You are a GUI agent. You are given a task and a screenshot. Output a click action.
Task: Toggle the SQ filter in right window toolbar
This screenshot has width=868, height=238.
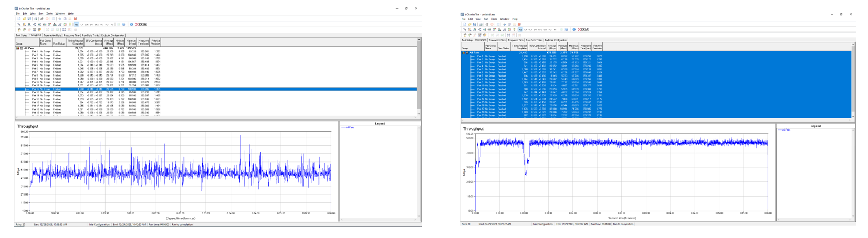pos(545,30)
